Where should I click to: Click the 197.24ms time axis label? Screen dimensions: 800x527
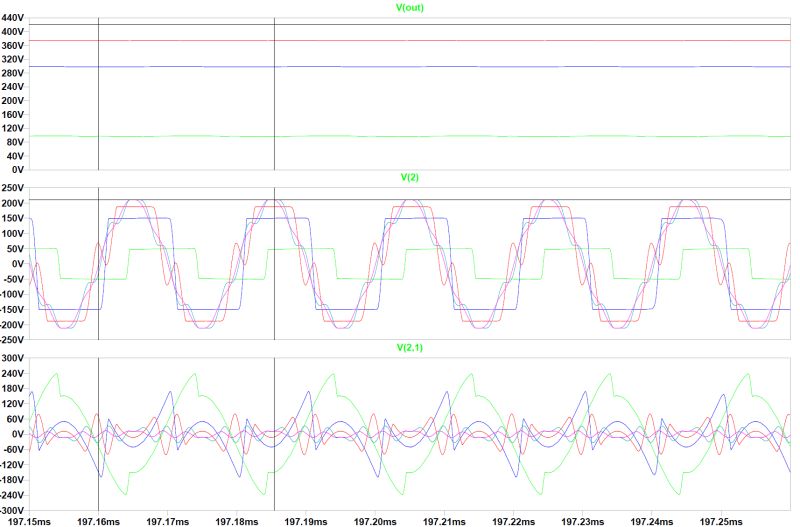click(x=652, y=521)
